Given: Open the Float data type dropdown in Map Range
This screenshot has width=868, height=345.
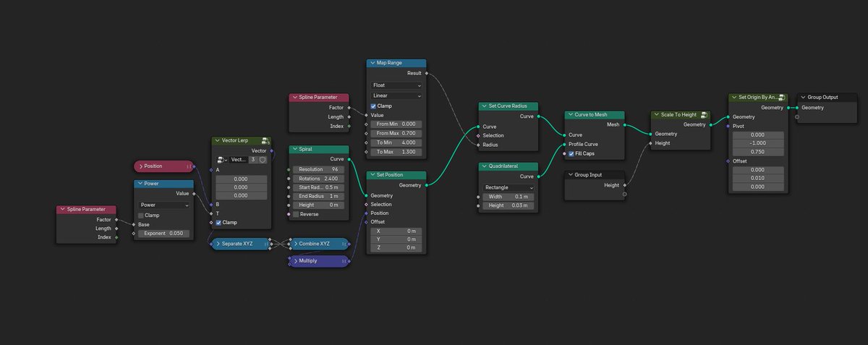Looking at the screenshot, I should point(396,85).
